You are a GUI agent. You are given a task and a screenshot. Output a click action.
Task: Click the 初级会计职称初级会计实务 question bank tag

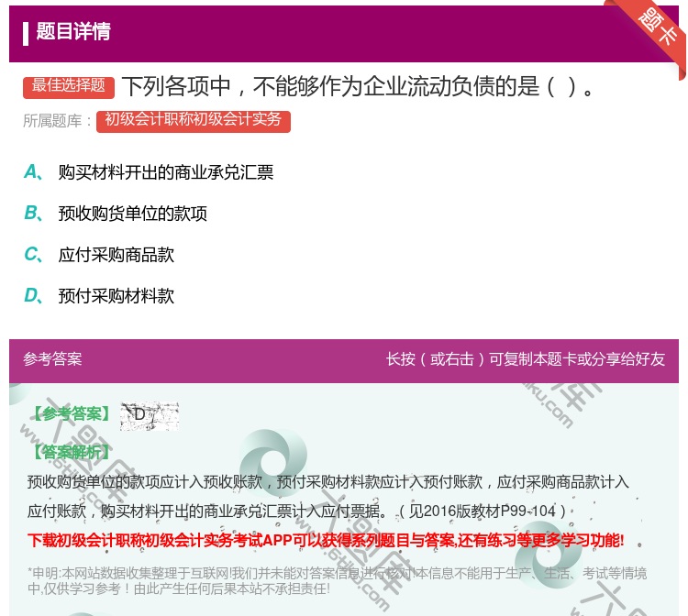(x=193, y=121)
